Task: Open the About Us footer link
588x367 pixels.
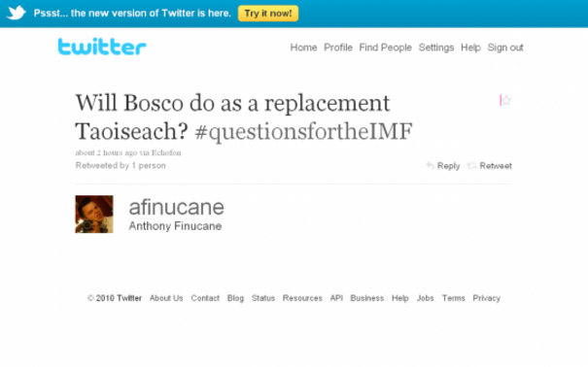Action: click(x=166, y=298)
